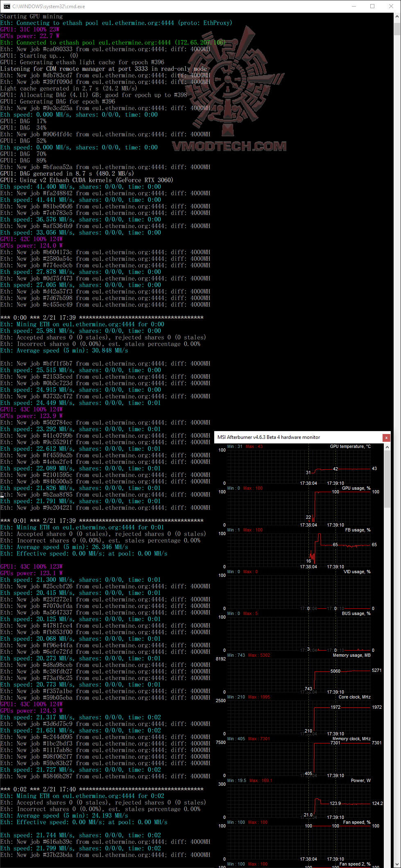Click the 'Min : 743 Max : 5302' readout
This screenshot has height=868, width=401.
pyautogui.click(x=249, y=655)
